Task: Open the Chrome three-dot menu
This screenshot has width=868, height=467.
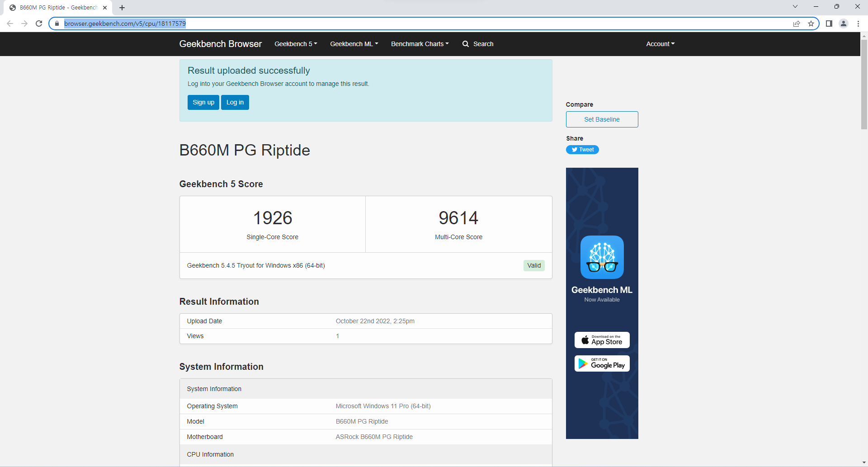Action: tap(858, 24)
